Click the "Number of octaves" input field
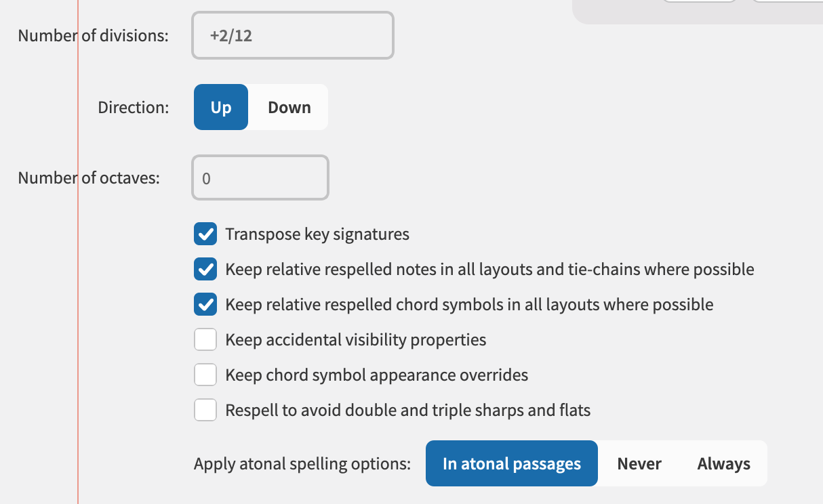This screenshot has width=823, height=504. pos(260,177)
